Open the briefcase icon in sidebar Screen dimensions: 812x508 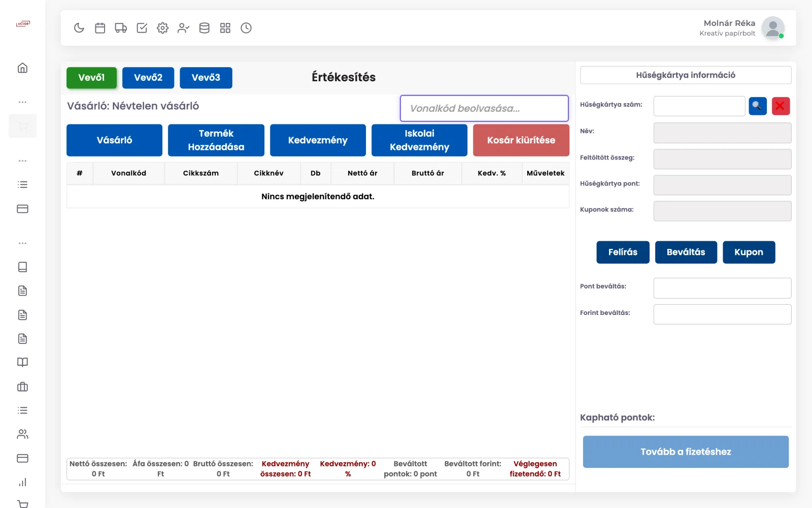click(22, 387)
